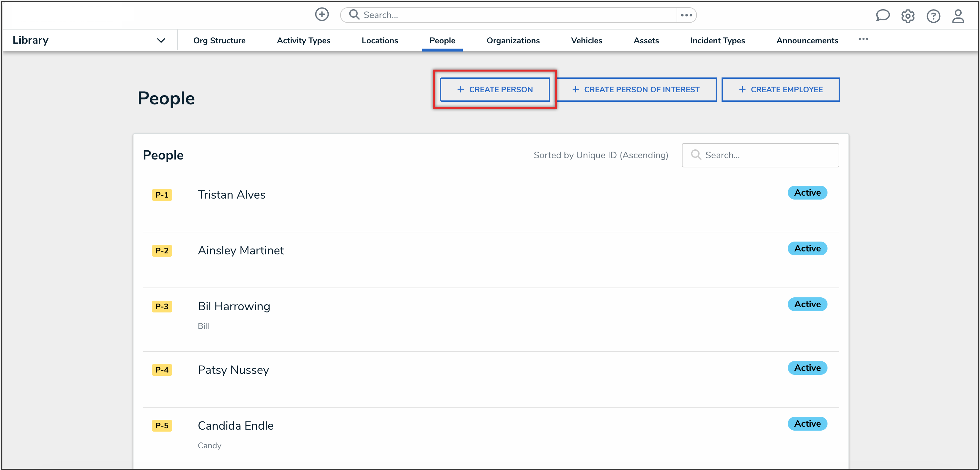The image size is (980, 470).
Task: Click the P-4 ID badge for Patsy Nussey
Action: click(162, 370)
